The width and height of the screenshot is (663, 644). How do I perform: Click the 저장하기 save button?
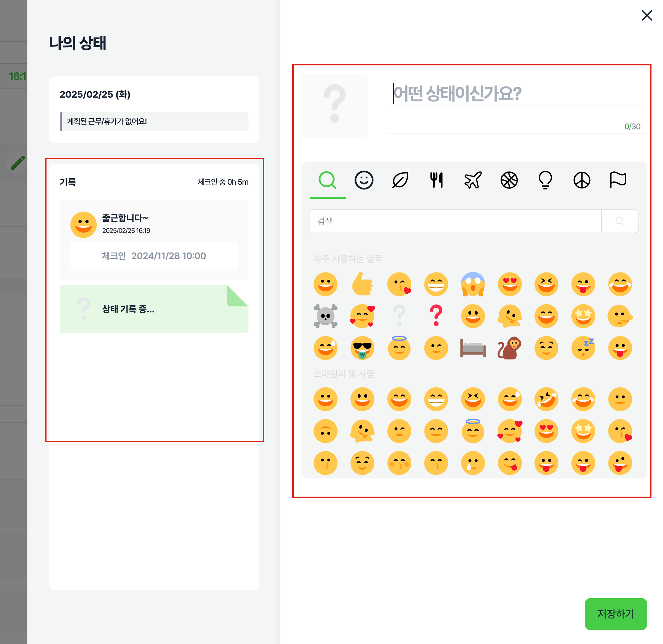[616, 614]
